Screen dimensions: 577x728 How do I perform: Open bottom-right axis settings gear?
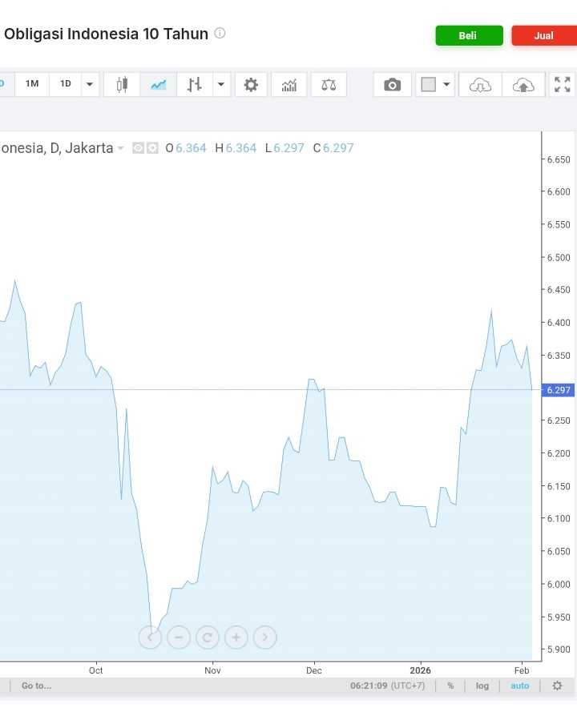[x=557, y=686]
